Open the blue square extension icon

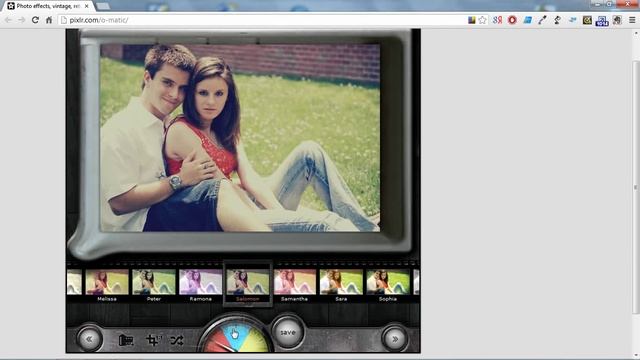pyautogui.click(x=527, y=20)
